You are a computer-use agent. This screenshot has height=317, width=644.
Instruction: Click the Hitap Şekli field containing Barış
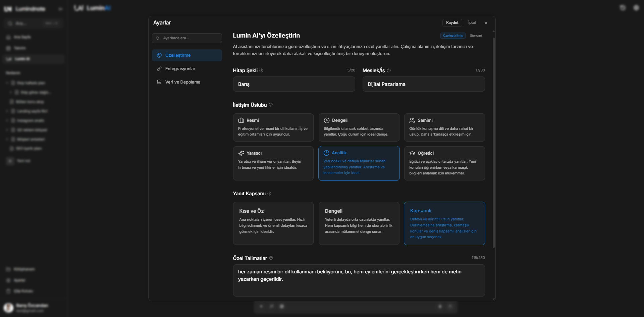(294, 84)
